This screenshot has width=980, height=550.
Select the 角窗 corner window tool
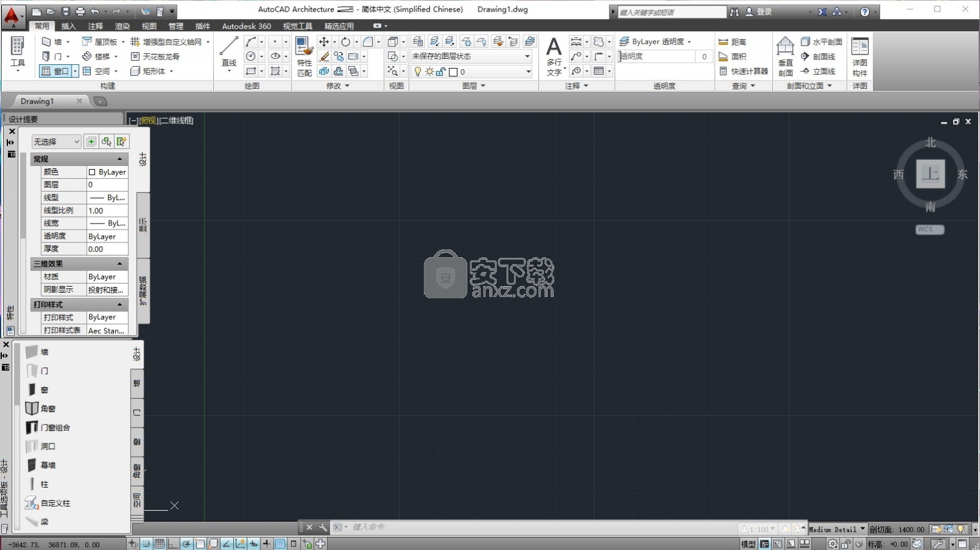pos(40,409)
